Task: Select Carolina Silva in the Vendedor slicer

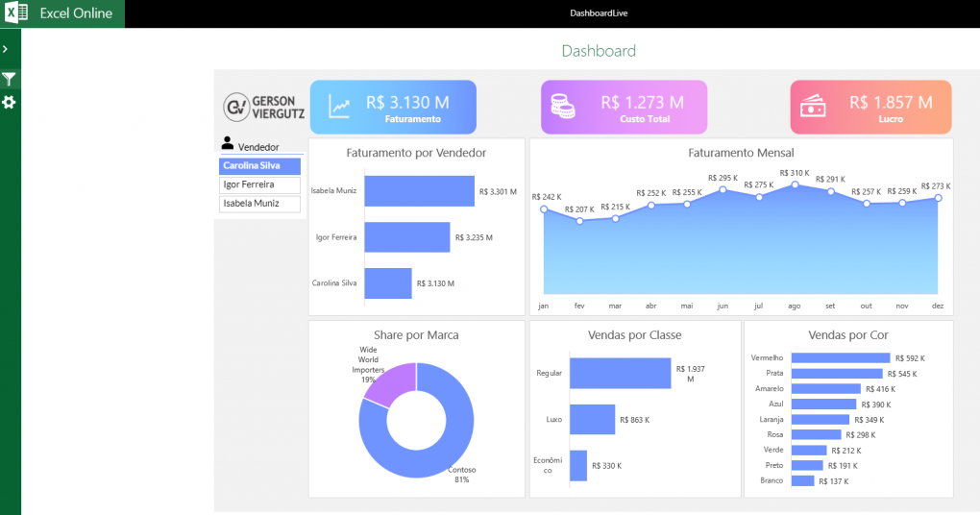Action: (x=259, y=165)
